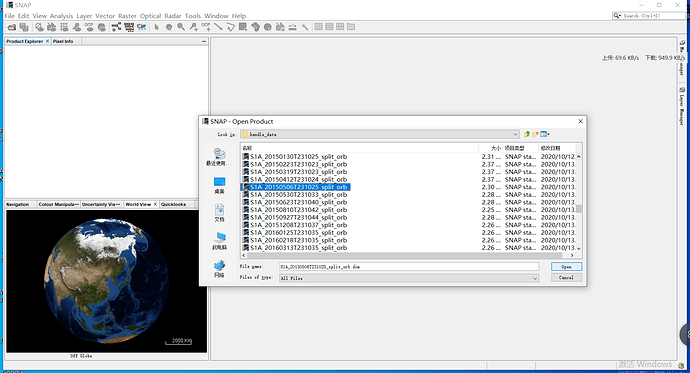The image size is (690, 373).
Task: Click the Open button in dialog
Action: coord(566,267)
